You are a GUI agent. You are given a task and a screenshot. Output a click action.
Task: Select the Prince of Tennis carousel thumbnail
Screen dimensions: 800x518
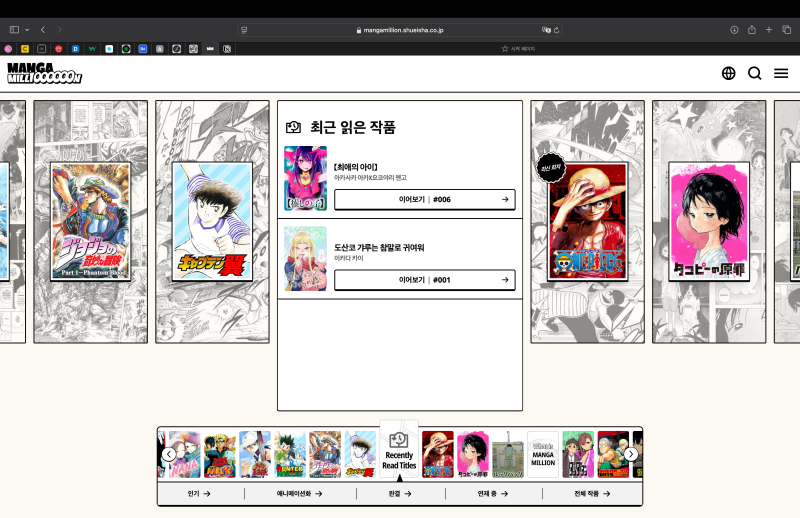click(255, 454)
